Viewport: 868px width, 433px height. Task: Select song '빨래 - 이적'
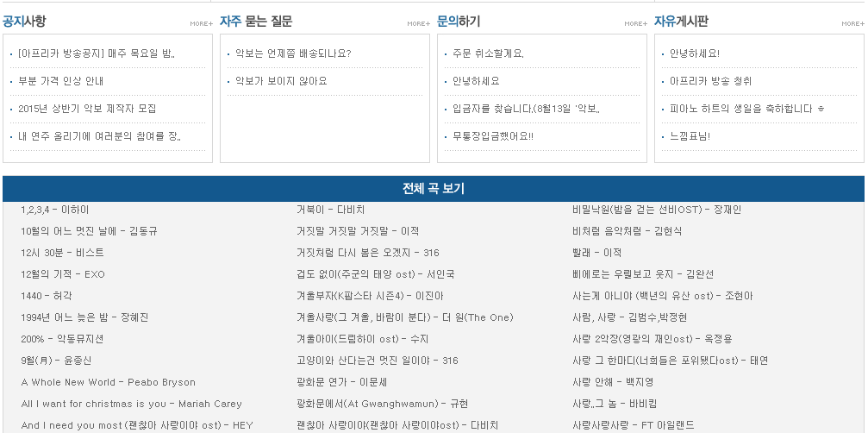[596, 253]
